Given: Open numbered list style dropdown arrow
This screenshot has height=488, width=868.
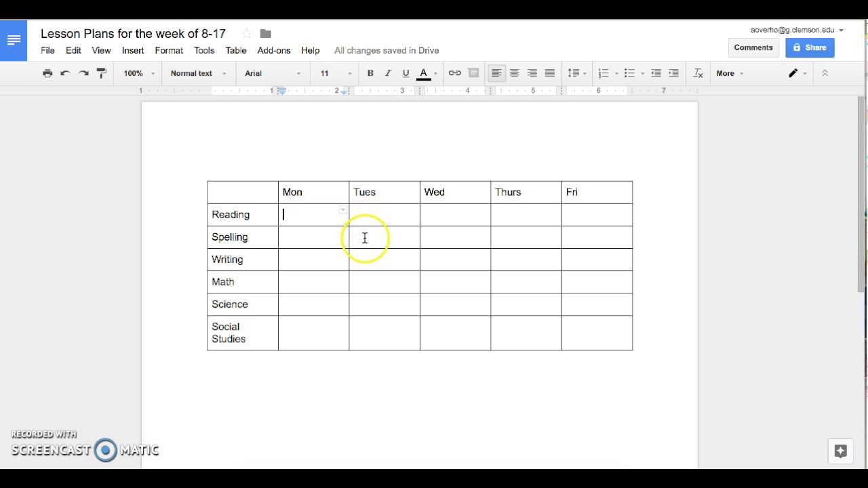Looking at the screenshot, I should [616, 73].
